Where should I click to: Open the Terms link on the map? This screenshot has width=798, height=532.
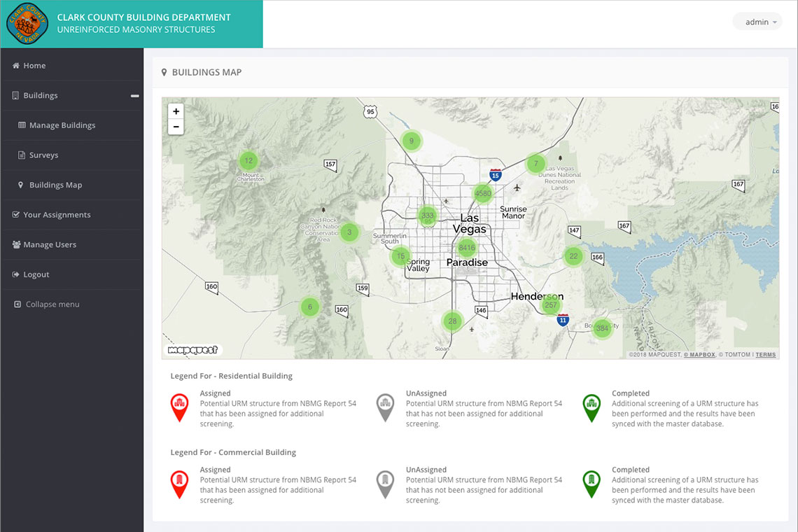point(765,355)
